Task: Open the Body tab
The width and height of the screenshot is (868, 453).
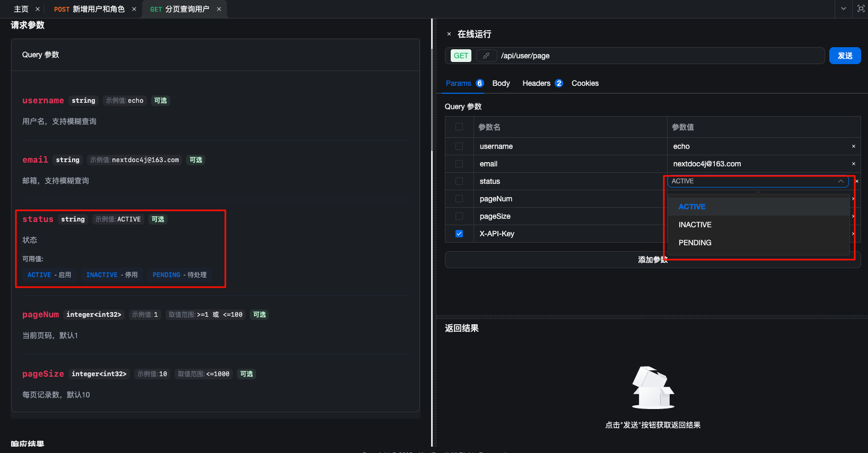Action: (501, 83)
